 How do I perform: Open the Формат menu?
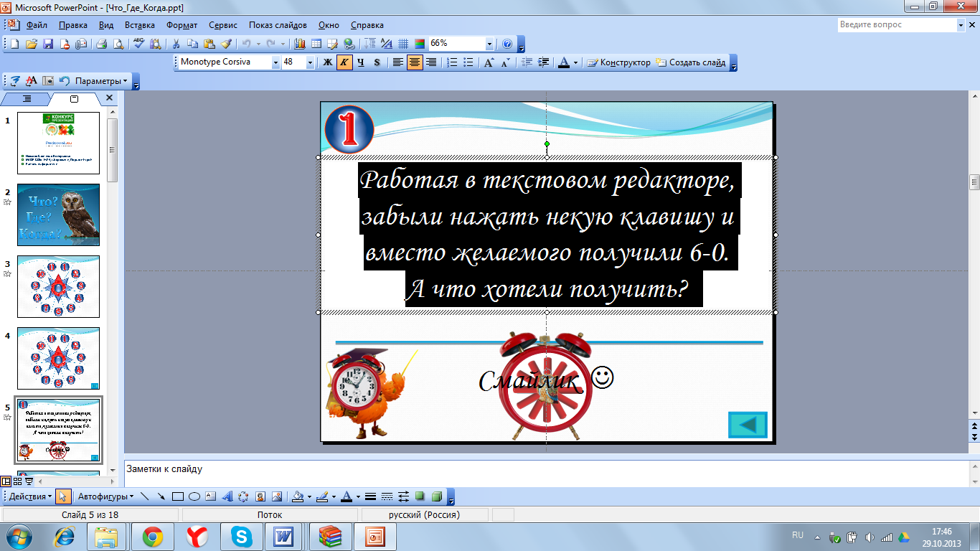(182, 25)
